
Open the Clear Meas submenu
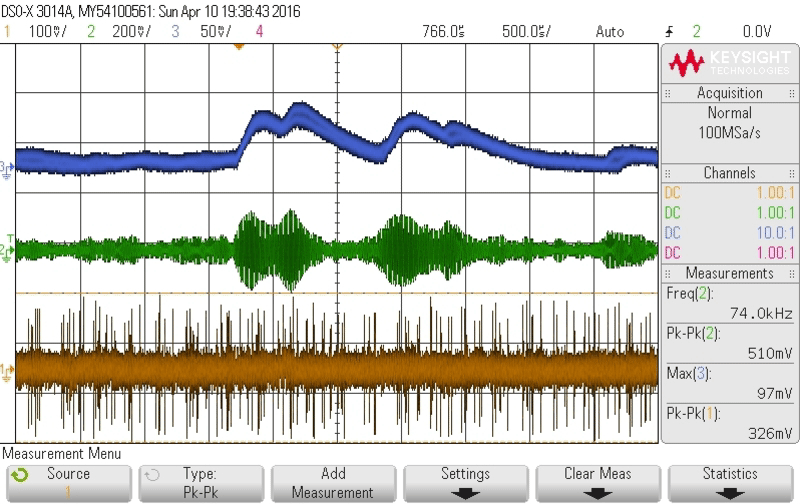[597, 482]
